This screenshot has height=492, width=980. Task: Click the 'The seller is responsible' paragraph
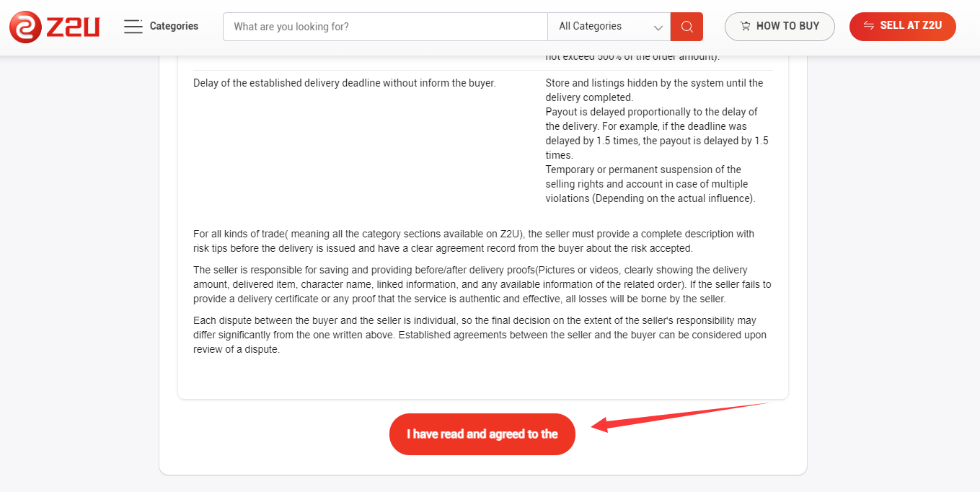coord(482,284)
